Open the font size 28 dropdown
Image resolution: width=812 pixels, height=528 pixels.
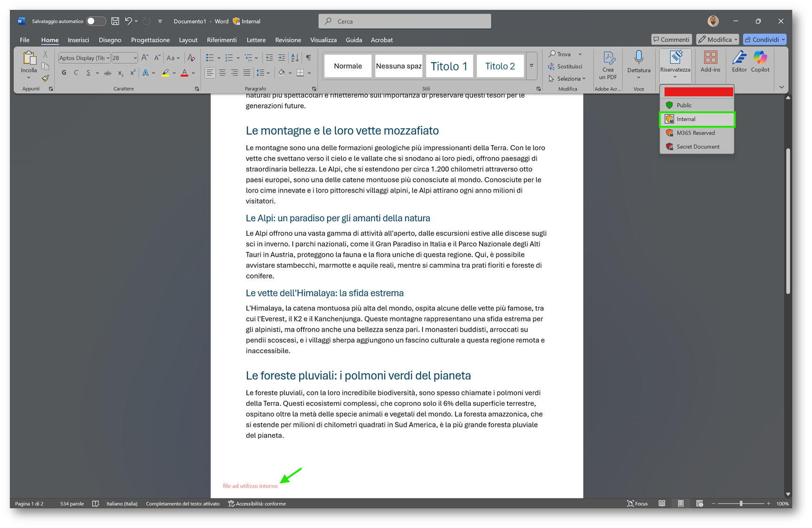coord(135,58)
